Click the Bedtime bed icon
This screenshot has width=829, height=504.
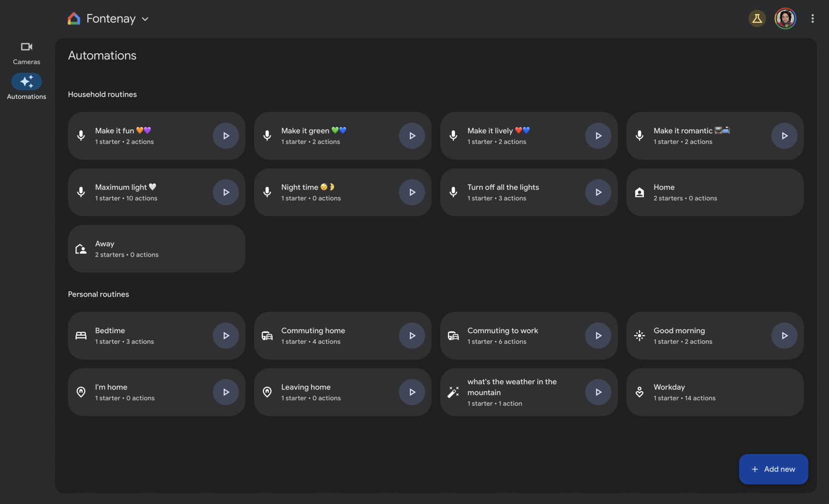[81, 336]
